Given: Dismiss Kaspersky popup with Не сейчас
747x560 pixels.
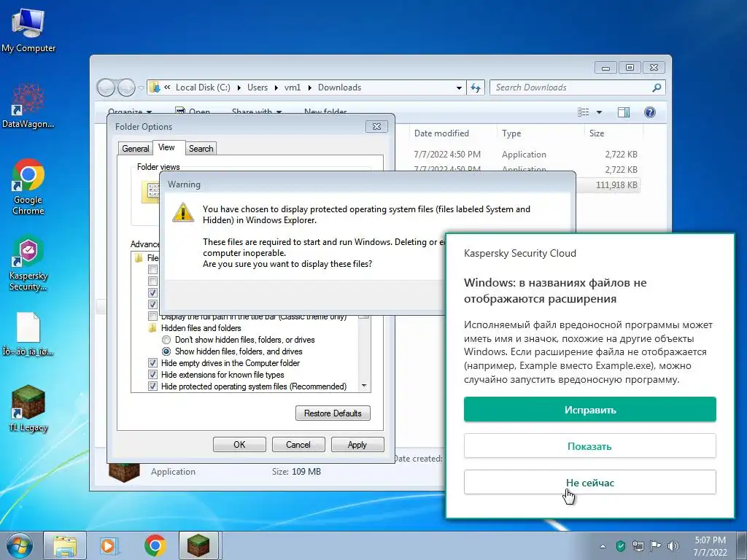Looking at the screenshot, I should [589, 483].
